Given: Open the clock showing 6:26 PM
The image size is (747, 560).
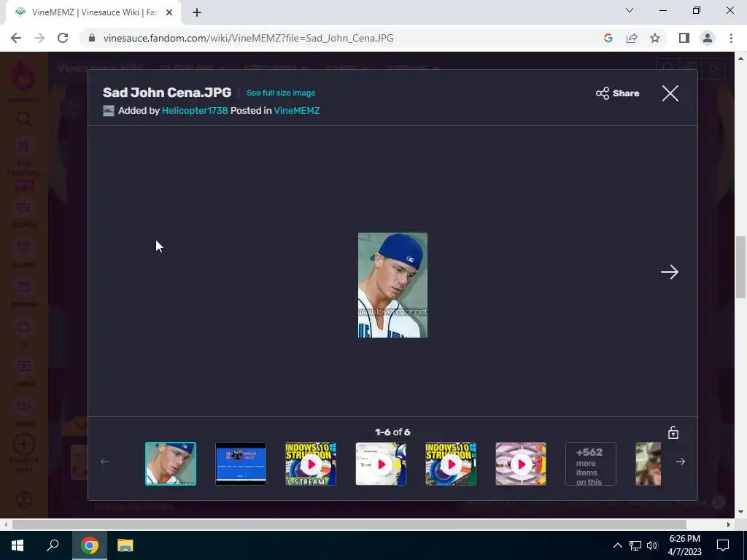Looking at the screenshot, I should (x=684, y=545).
